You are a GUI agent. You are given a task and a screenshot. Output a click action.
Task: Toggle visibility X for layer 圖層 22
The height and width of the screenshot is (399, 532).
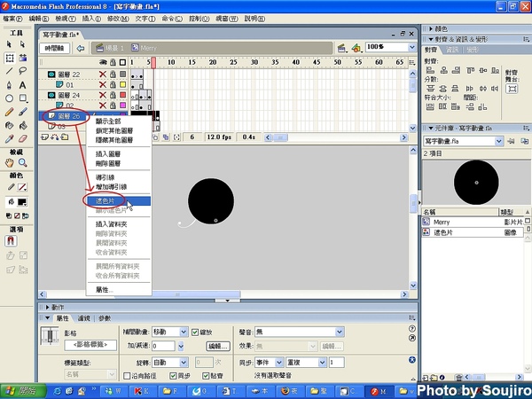(103, 74)
